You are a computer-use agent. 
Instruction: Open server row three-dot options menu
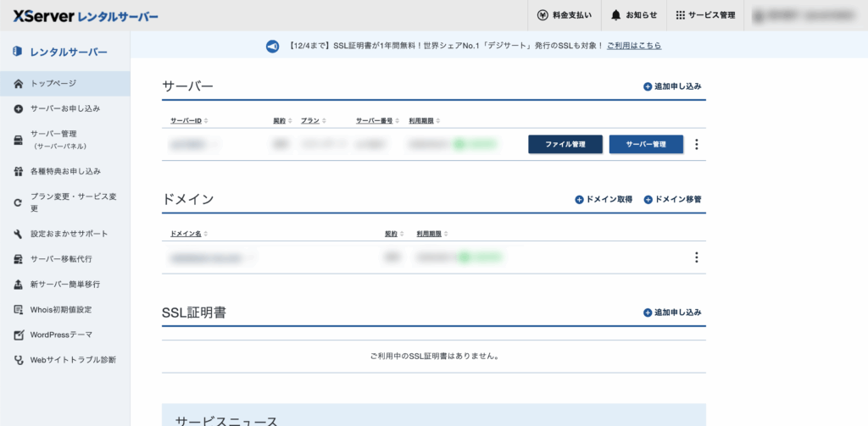point(697,145)
